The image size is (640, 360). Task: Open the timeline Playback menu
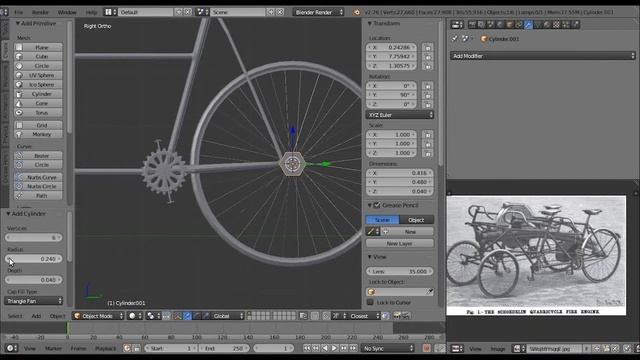coord(106,349)
